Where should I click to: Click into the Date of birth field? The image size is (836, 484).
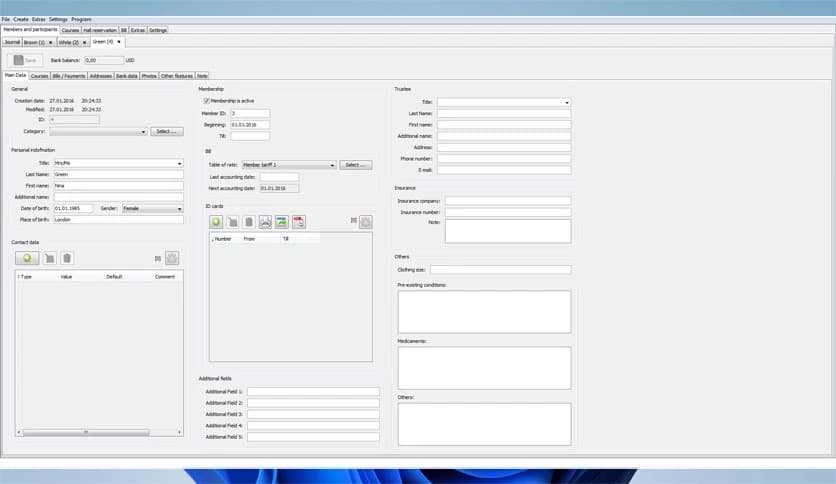(x=73, y=208)
